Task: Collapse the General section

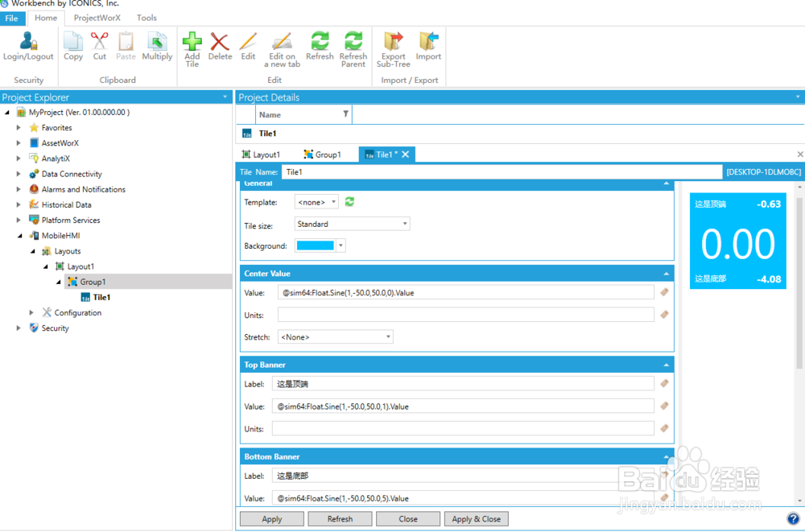Action: click(x=667, y=184)
